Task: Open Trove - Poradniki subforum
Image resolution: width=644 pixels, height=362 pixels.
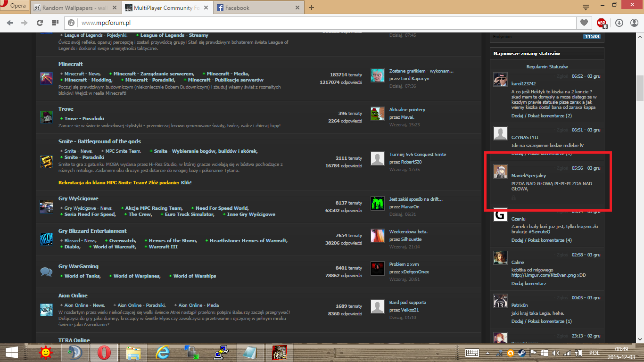Action: click(84, 119)
